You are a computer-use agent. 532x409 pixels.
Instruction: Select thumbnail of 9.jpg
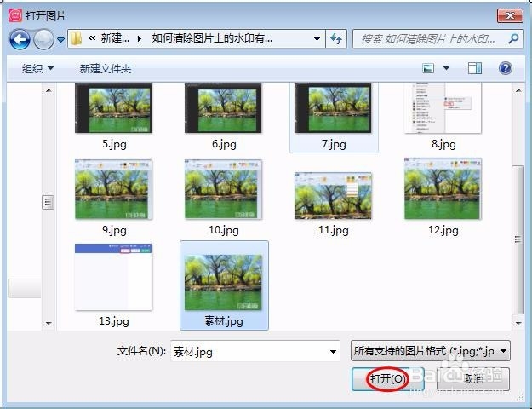[x=113, y=189]
